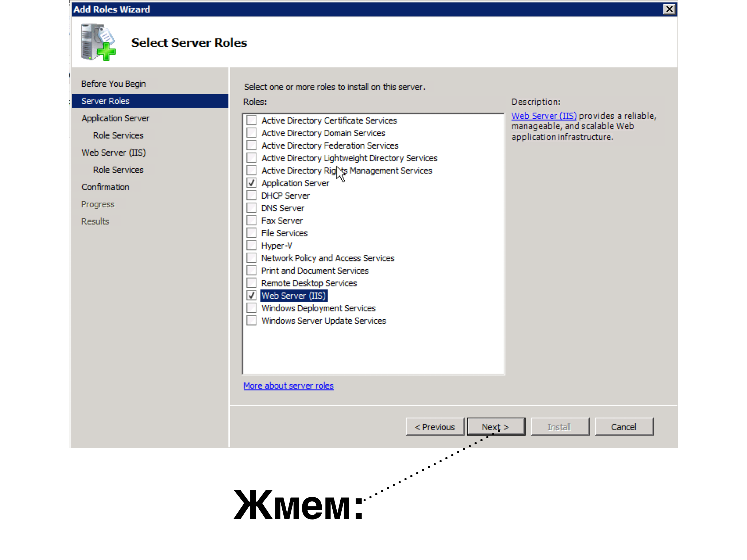Select Remote Desktop Services role label
747x560 pixels.
click(309, 283)
